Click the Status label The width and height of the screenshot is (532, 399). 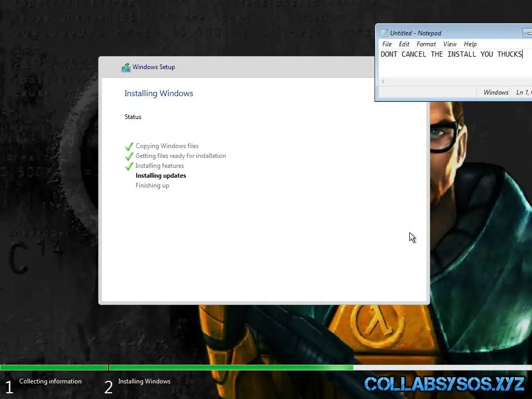(132, 117)
